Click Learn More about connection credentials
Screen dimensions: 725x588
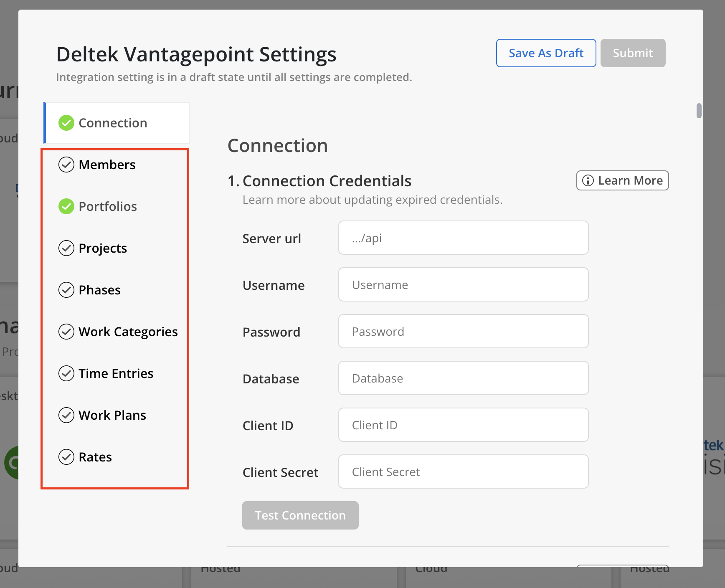pos(622,180)
